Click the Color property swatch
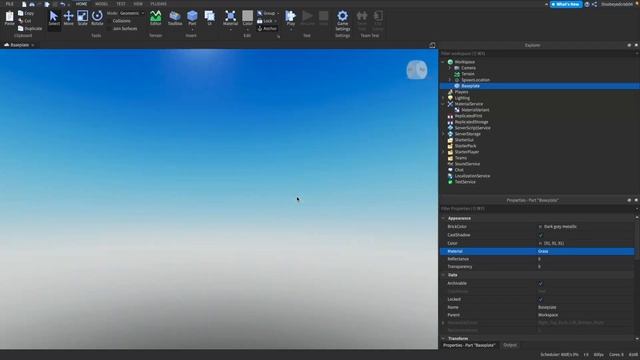640x360 pixels. point(540,243)
